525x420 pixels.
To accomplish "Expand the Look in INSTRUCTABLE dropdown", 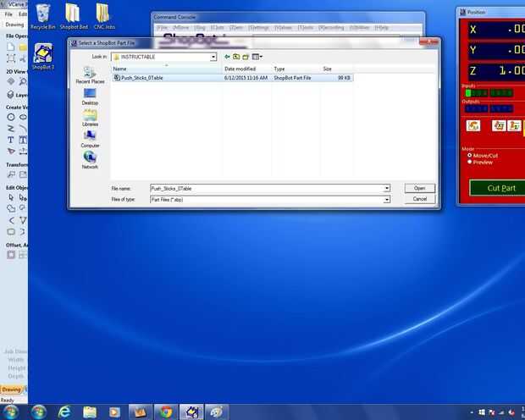I will [x=213, y=58].
